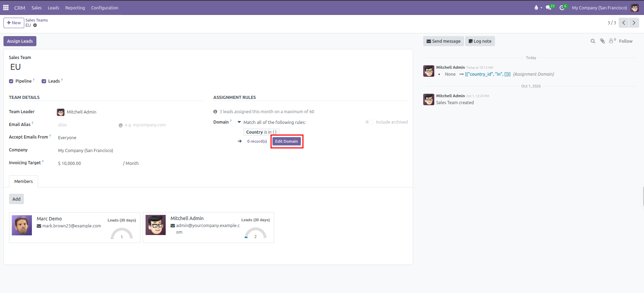
Task: Open the Leads menu in the navbar
Action: point(53,8)
